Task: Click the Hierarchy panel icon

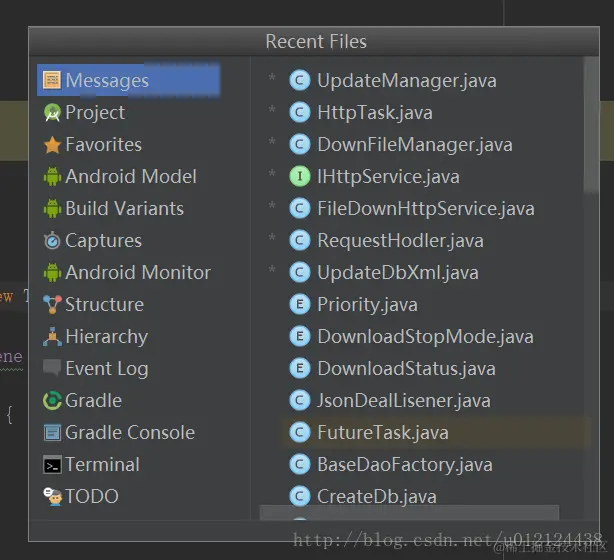Action: 52,337
